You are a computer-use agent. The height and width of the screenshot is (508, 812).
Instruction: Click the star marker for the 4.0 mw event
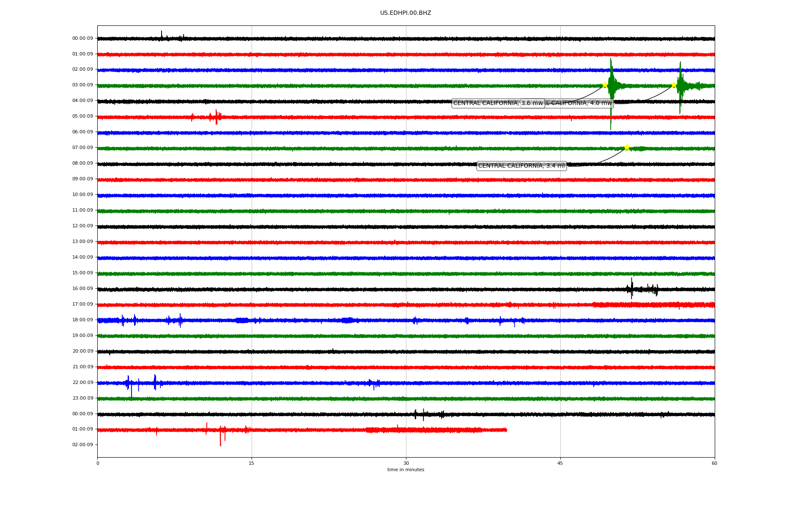674,85
